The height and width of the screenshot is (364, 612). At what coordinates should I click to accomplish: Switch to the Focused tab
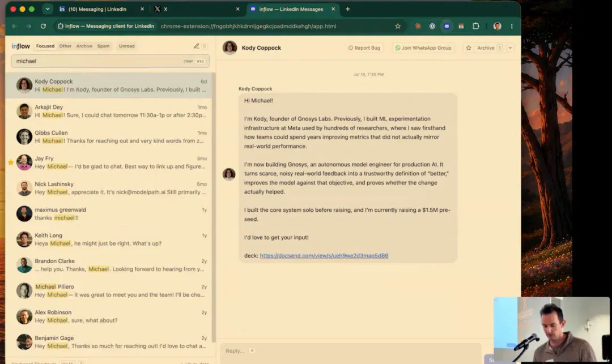[x=45, y=46]
